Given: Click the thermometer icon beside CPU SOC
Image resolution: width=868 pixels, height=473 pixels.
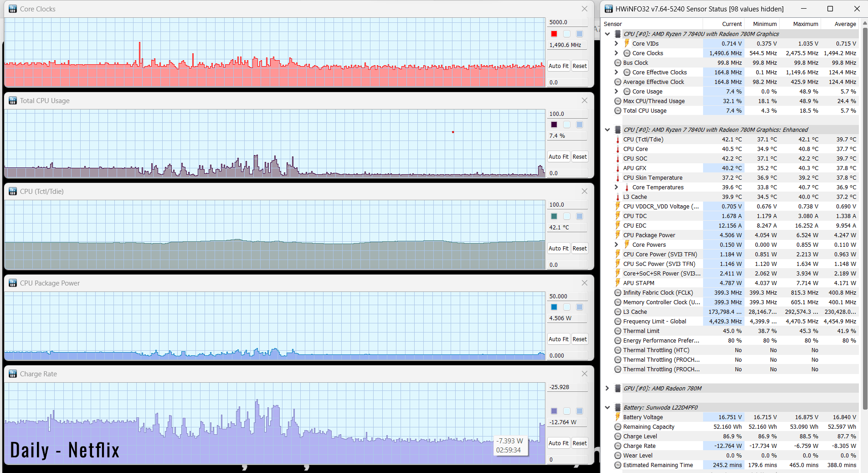Looking at the screenshot, I should (x=618, y=158).
